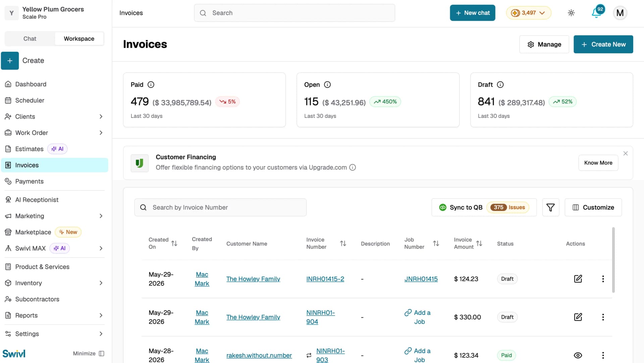Viewport: 644px width, 363px height.
Task: Edit invoice INRH01415-2 pencil icon
Action: tap(578, 279)
